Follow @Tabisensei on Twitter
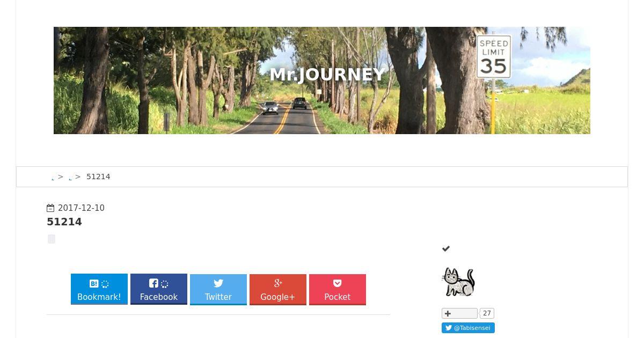Image resolution: width=644 pixels, height=338 pixels. pyautogui.click(x=468, y=328)
